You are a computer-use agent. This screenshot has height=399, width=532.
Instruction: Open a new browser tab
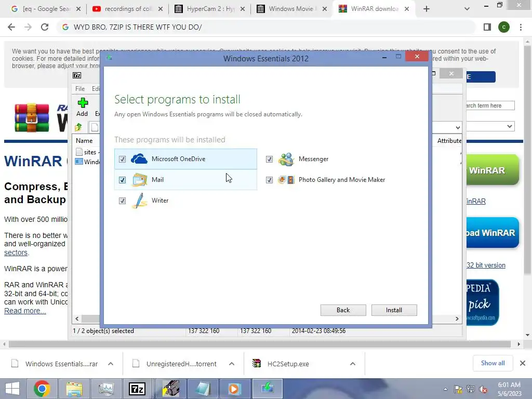coord(427,9)
